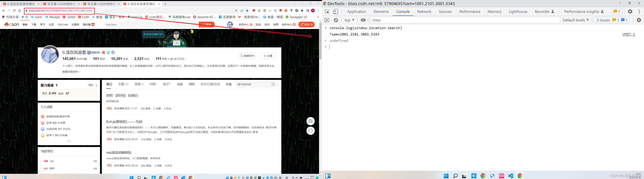Expand 查看详细资料 profile details

71,72
